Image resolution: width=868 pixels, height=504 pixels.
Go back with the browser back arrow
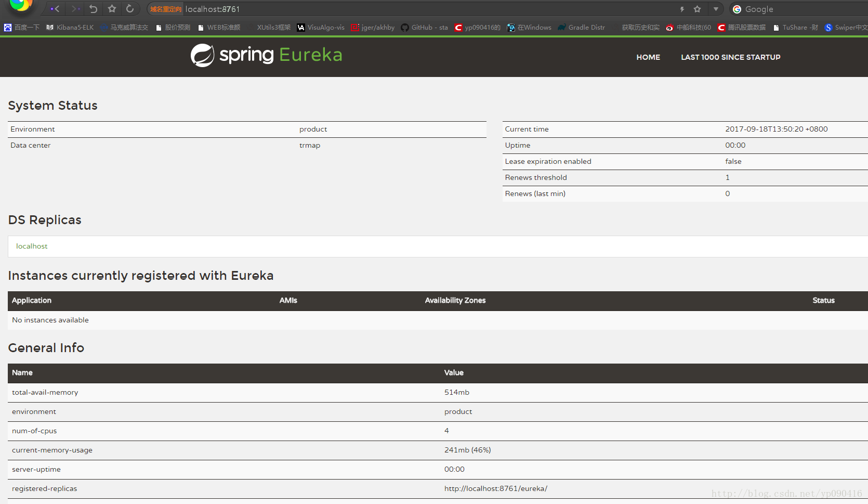pyautogui.click(x=55, y=9)
